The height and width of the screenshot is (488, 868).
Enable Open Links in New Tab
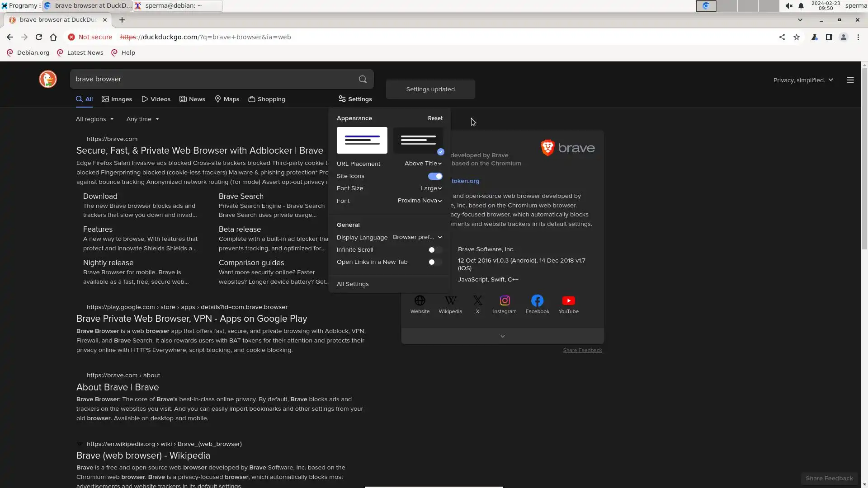coord(435,262)
